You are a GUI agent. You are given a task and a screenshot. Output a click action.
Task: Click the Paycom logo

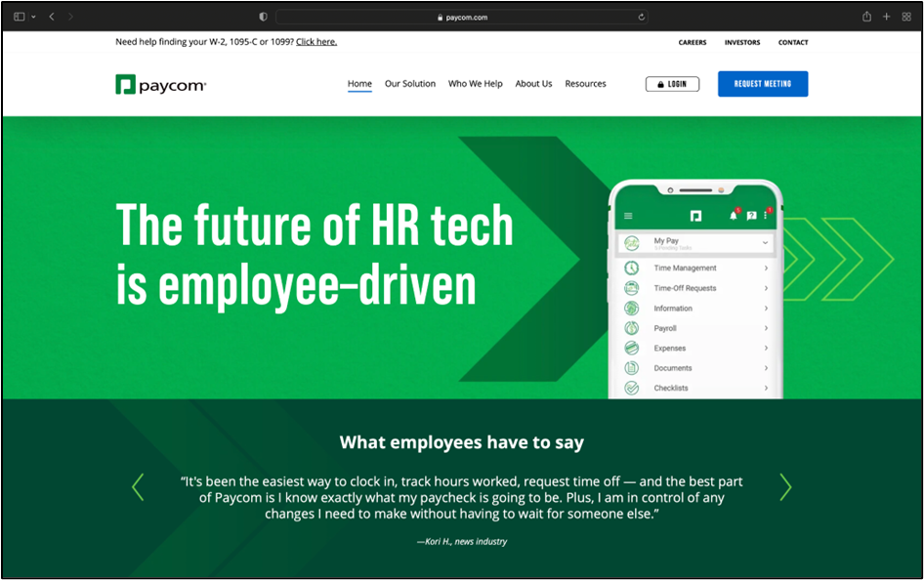pyautogui.click(x=161, y=85)
